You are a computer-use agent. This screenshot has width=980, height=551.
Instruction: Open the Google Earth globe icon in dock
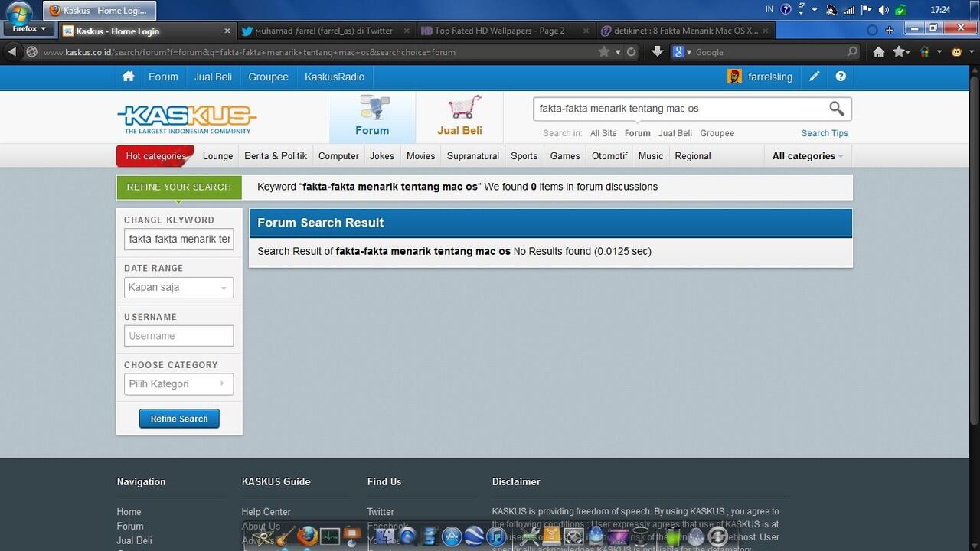(x=474, y=536)
